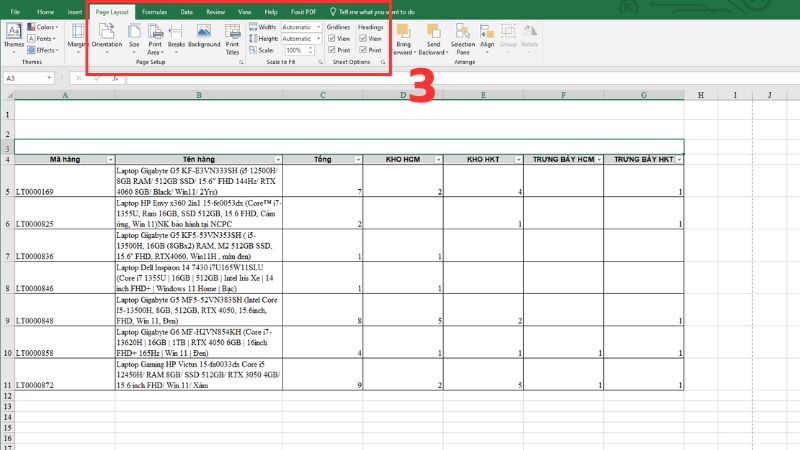Open the Margins options
The height and width of the screenshot is (450, 800).
pyautogui.click(x=78, y=38)
